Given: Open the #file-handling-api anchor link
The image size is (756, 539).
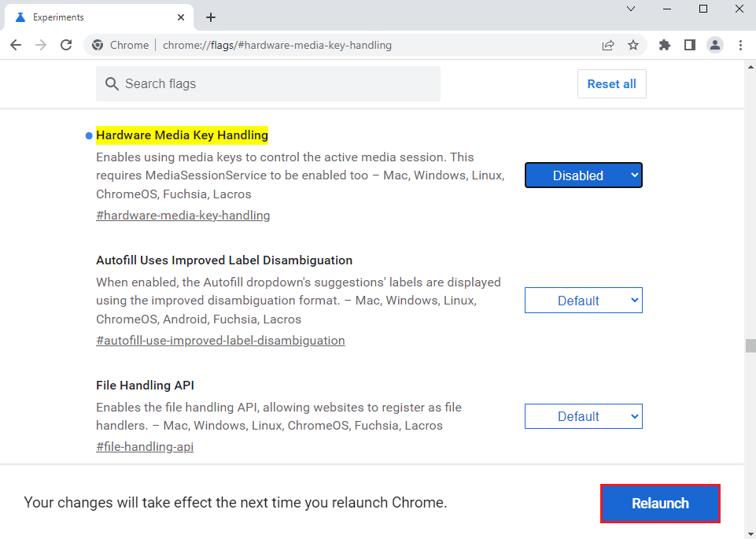Looking at the screenshot, I should pyautogui.click(x=145, y=447).
